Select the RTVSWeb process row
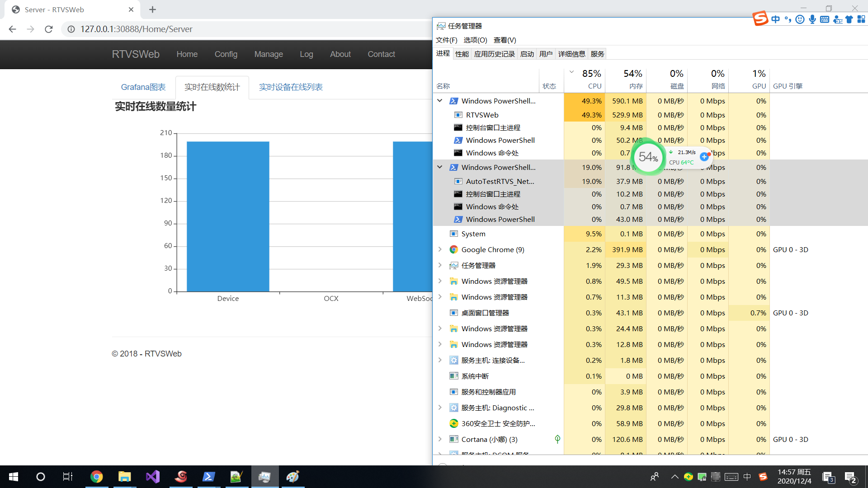 482,115
